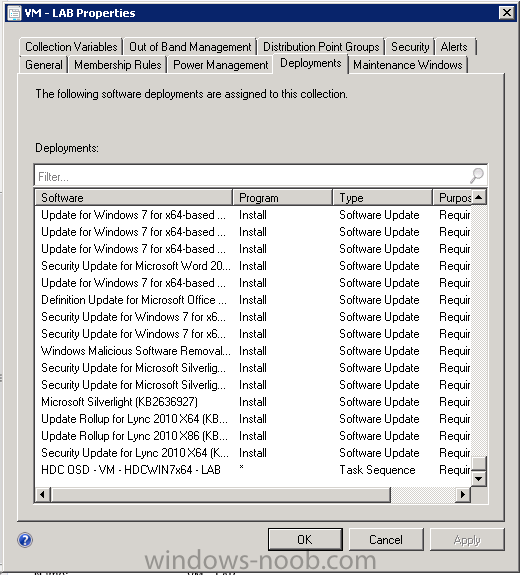Click vertical scrollbar down arrow

(x=479, y=479)
